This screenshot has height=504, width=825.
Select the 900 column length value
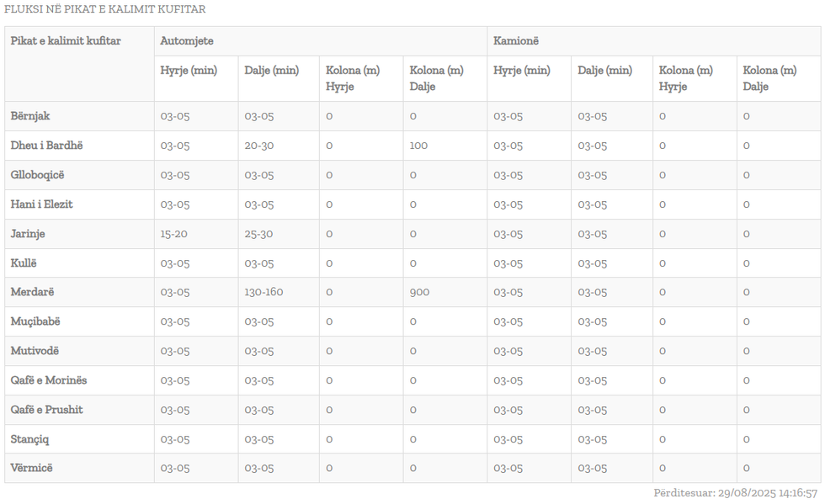point(419,292)
